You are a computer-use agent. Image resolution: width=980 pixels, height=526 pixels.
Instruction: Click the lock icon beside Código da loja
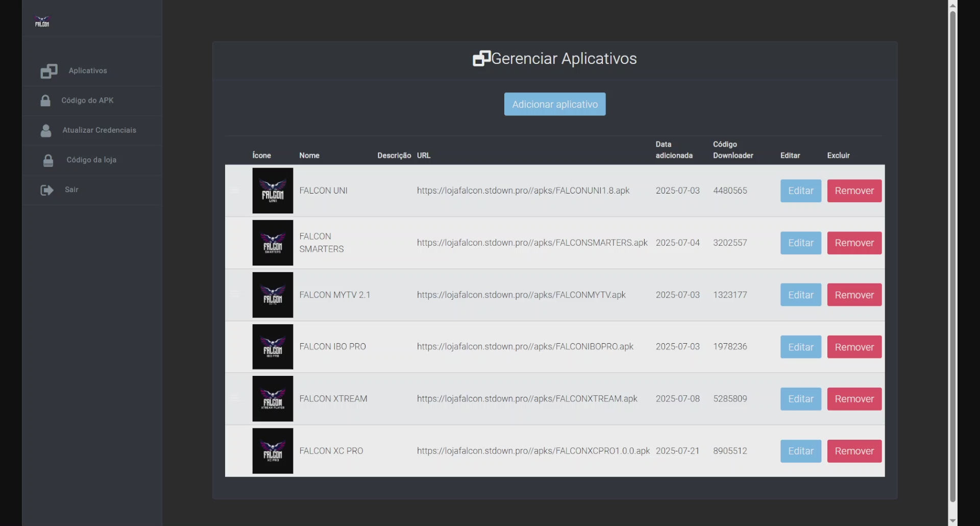click(48, 160)
